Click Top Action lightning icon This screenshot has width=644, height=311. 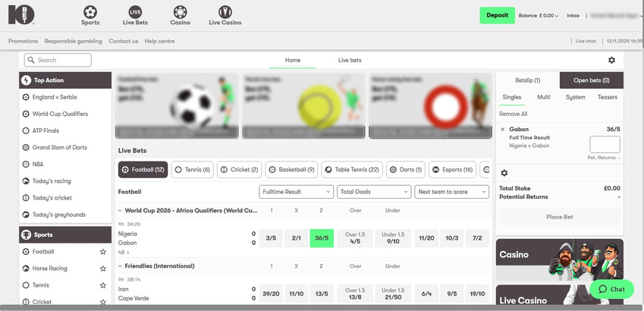point(26,80)
